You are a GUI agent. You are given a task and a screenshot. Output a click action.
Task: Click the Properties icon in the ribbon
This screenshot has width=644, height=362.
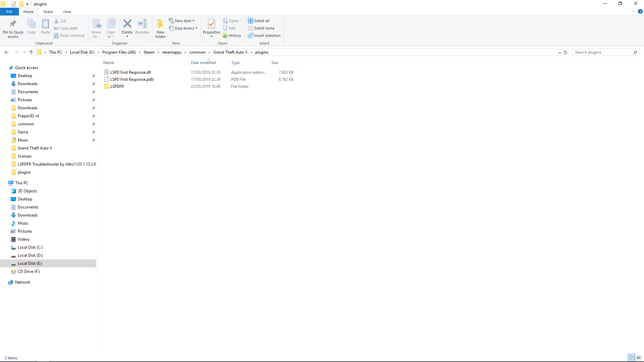click(x=211, y=24)
